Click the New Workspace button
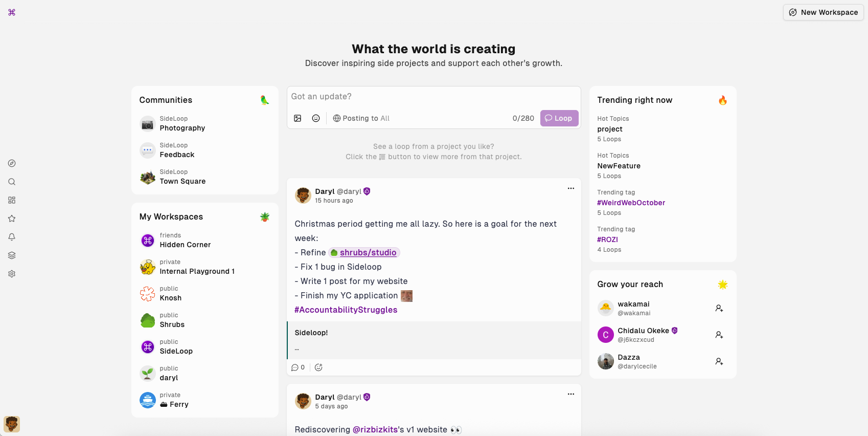This screenshot has width=868, height=436. click(823, 12)
